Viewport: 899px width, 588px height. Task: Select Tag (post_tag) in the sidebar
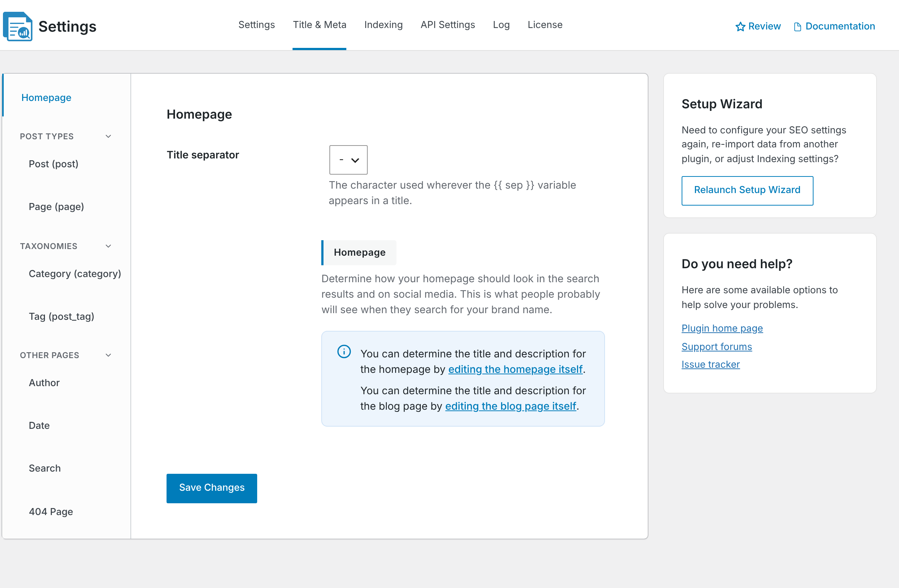click(x=62, y=316)
